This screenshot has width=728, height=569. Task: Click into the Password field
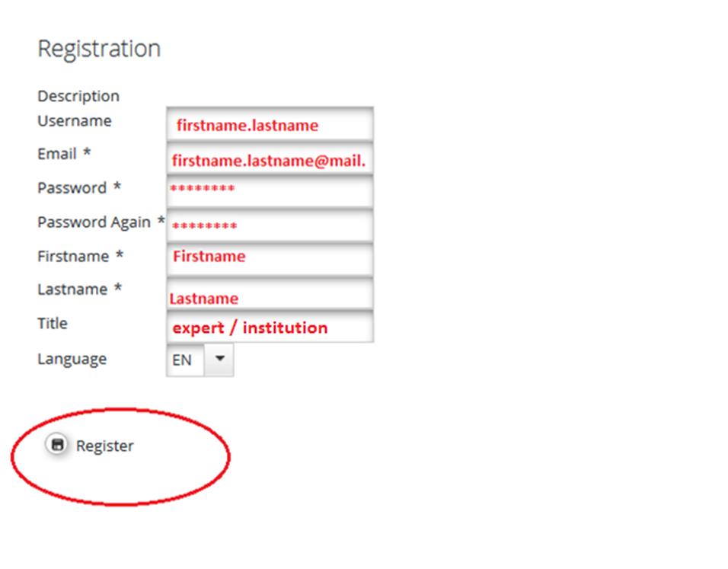tap(270, 192)
